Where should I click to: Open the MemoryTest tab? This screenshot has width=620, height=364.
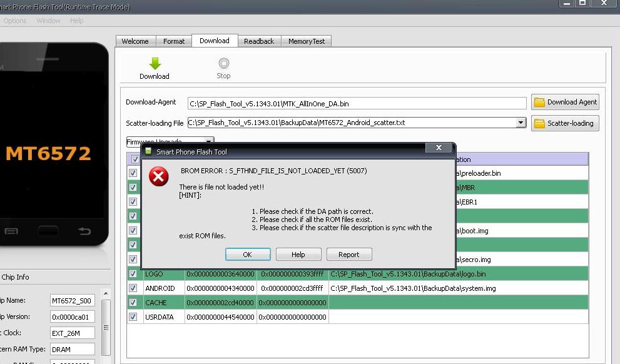coord(307,41)
